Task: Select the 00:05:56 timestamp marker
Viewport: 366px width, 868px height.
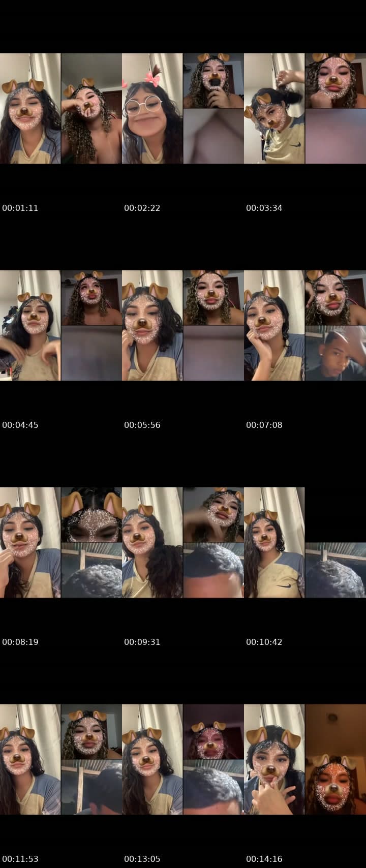Action: click(142, 425)
